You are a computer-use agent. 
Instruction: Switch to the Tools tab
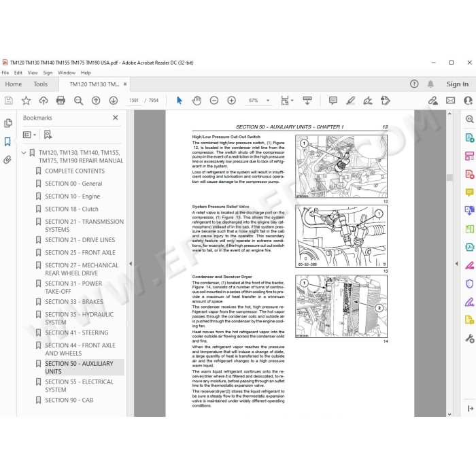point(40,84)
